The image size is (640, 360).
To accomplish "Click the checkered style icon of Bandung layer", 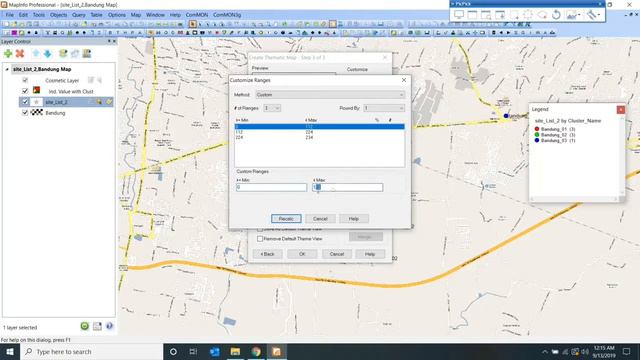I will tap(37, 112).
